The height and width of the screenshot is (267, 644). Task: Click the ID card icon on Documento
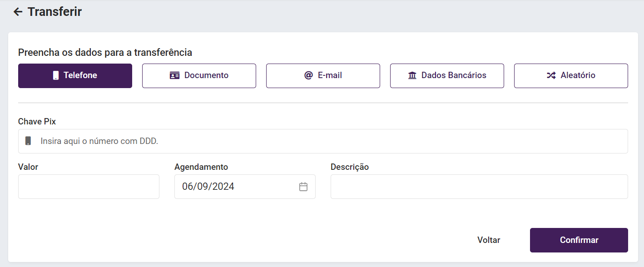coord(174,75)
